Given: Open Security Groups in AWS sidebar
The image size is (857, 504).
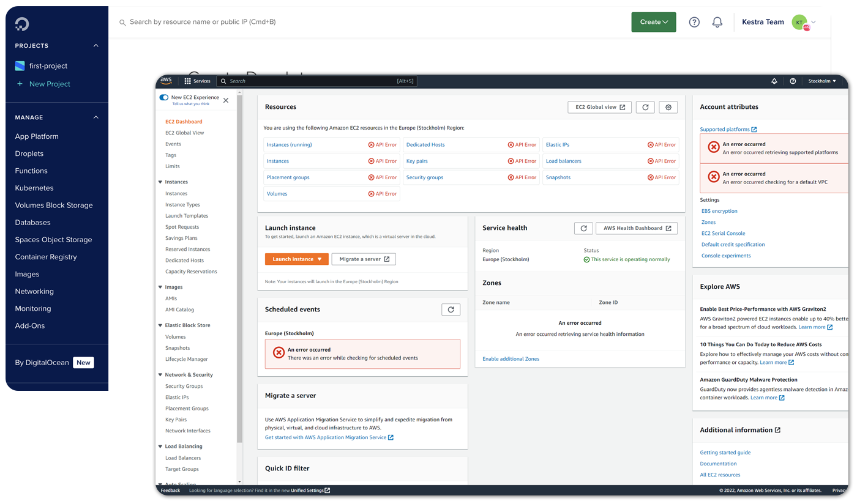Looking at the screenshot, I should point(184,386).
